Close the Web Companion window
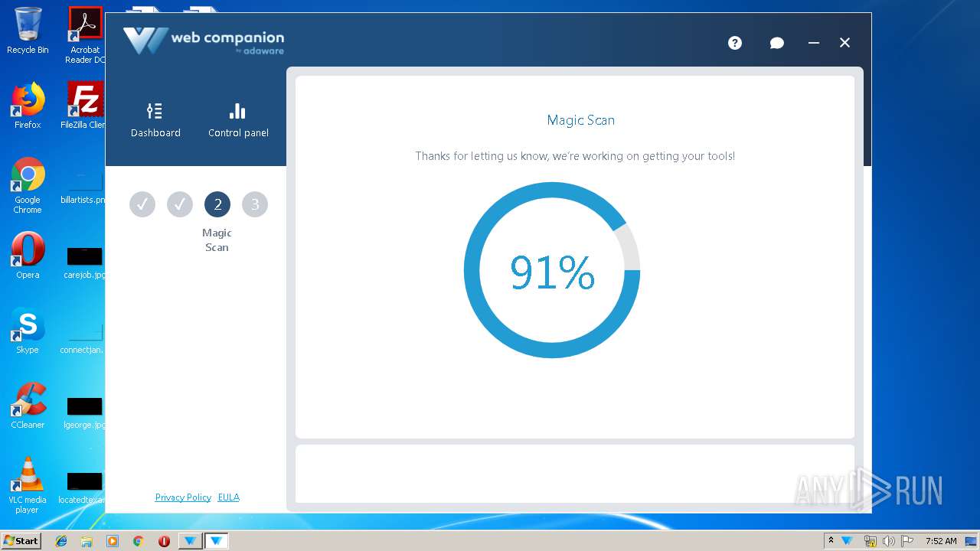Screen dimensions: 980x551 click(x=844, y=43)
